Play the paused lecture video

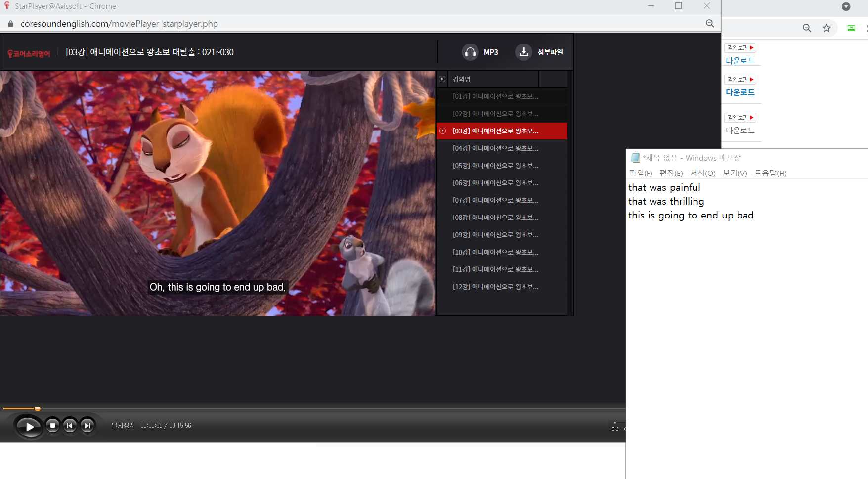click(29, 426)
